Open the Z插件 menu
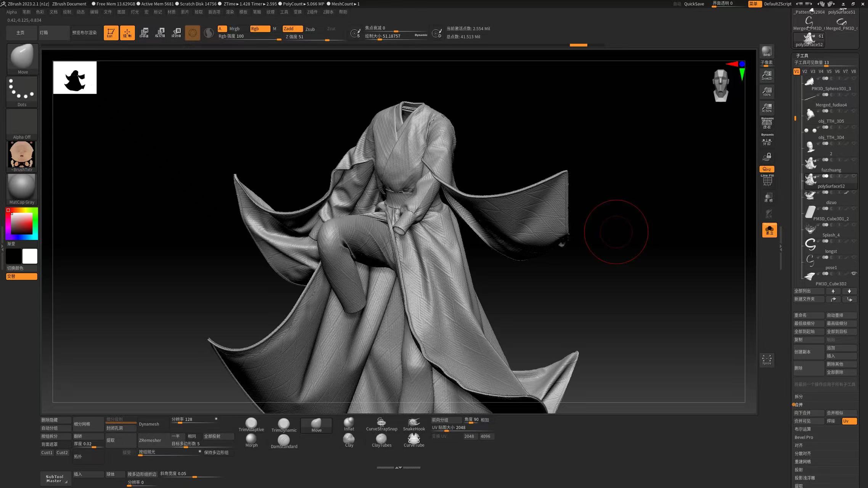The image size is (868, 488). click(312, 12)
